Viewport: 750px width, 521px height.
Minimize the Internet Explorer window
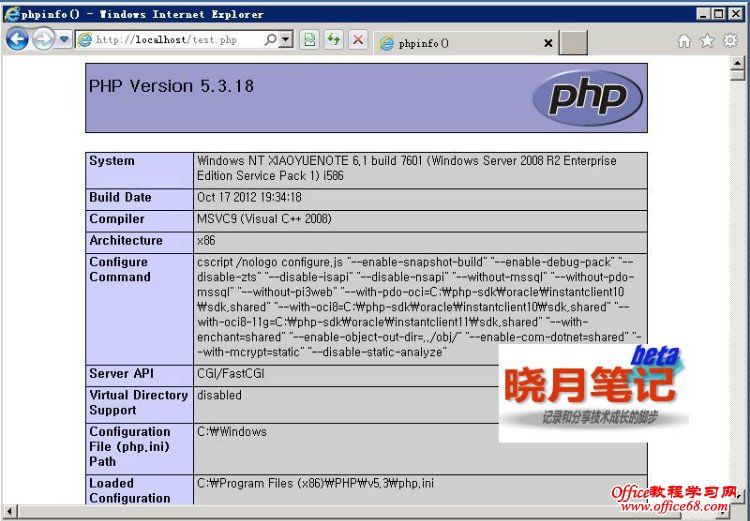pyautogui.click(x=702, y=14)
